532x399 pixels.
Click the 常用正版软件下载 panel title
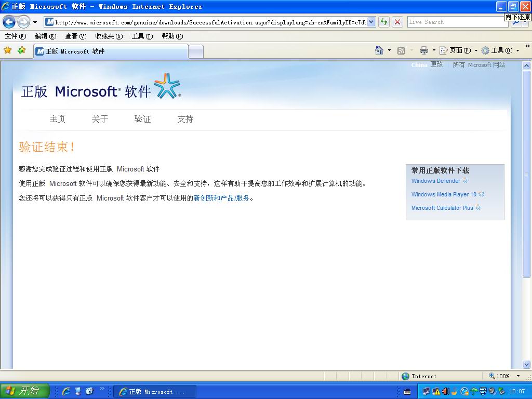coord(441,170)
